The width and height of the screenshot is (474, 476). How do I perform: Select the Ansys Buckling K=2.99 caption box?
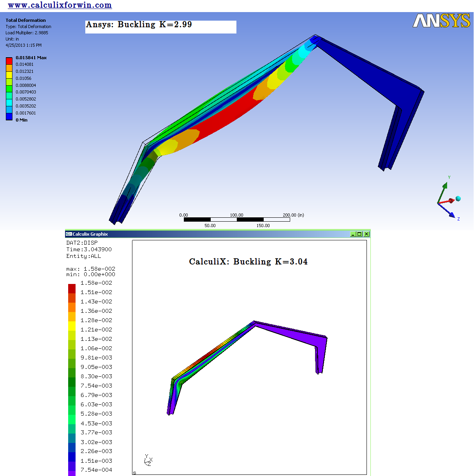(160, 26)
